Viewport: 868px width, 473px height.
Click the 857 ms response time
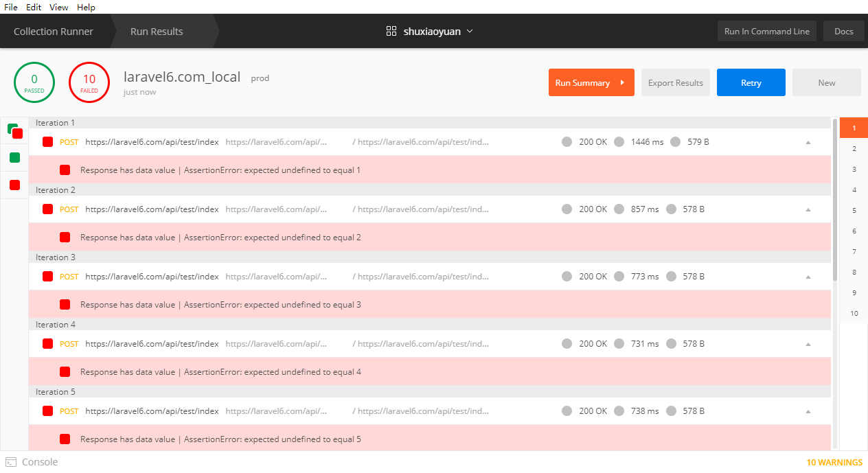[x=645, y=209]
